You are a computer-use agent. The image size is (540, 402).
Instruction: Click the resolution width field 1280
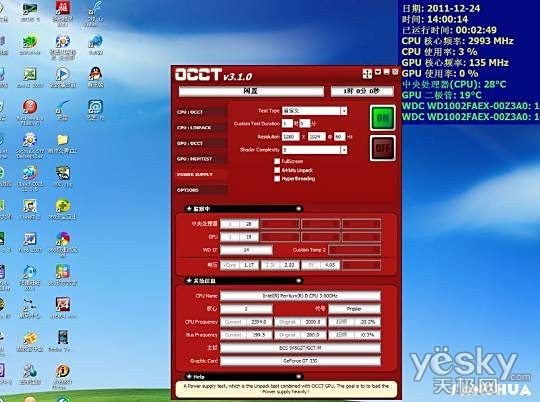[x=291, y=137]
